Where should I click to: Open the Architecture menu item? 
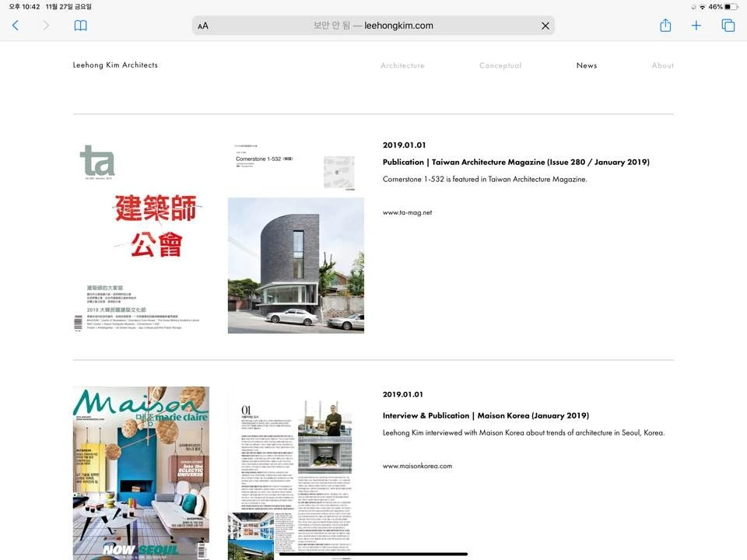(x=402, y=65)
